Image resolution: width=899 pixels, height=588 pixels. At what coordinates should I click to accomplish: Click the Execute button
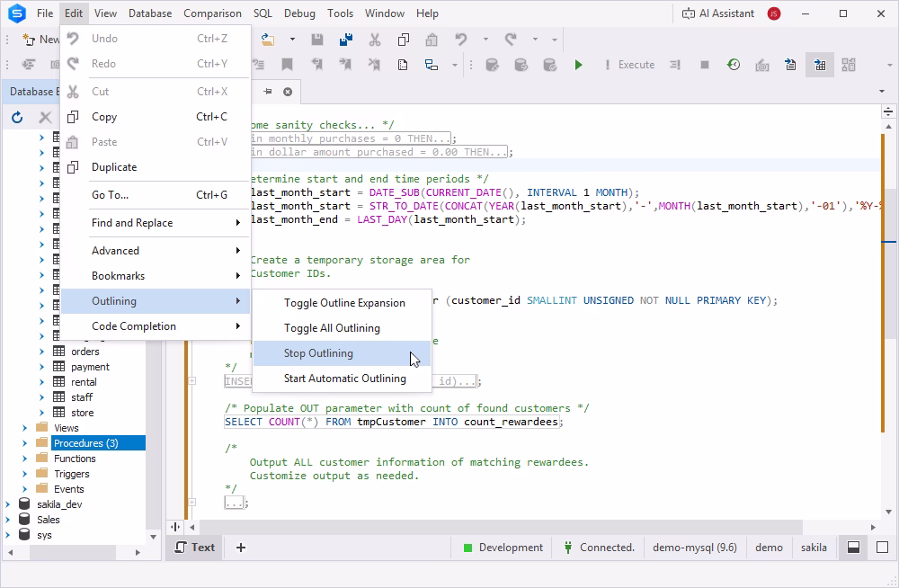tap(629, 65)
